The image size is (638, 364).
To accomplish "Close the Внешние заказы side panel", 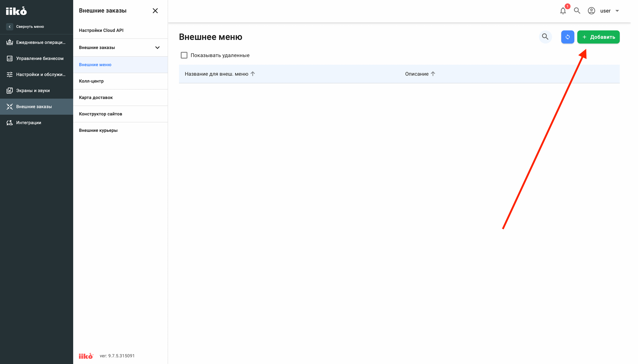I will [x=155, y=11].
